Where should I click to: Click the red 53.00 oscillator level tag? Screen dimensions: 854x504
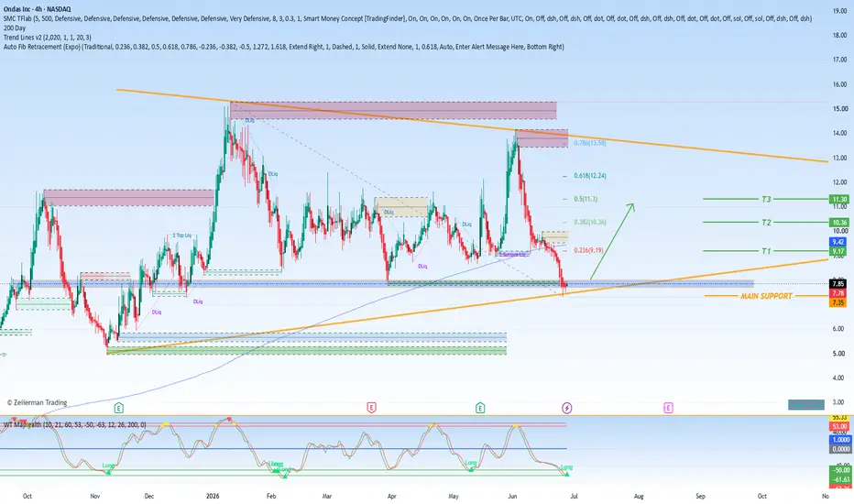click(839, 426)
